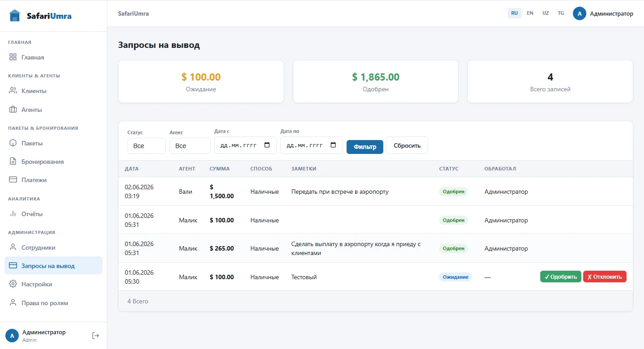Click the Настройки gear icon

[x=13, y=284]
